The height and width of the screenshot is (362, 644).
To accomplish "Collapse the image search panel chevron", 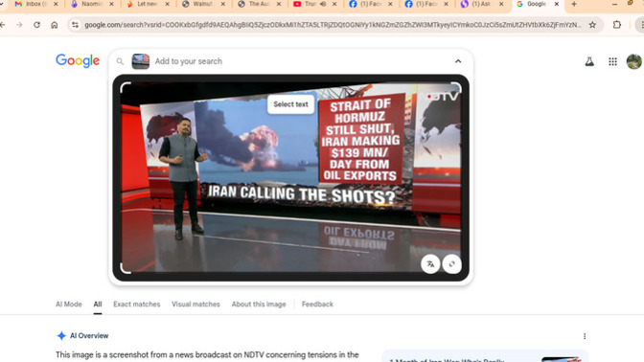I will (458, 61).
